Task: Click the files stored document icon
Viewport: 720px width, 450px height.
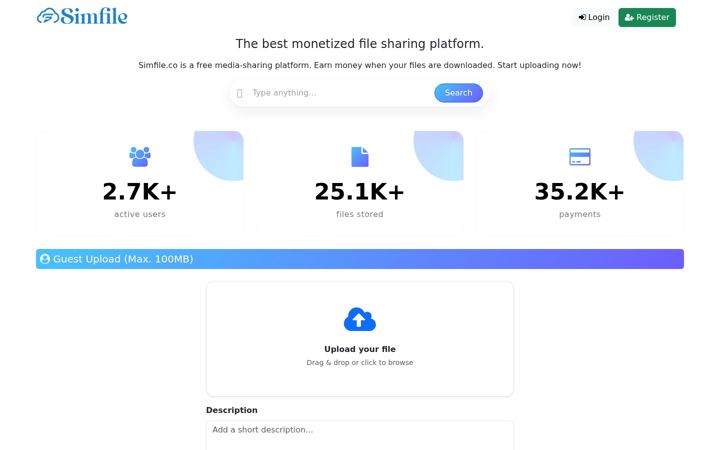Action: point(360,157)
